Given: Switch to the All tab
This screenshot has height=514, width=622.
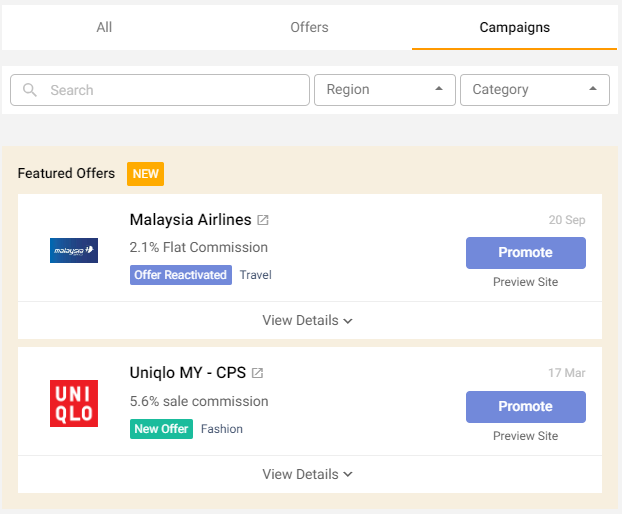Looking at the screenshot, I should pyautogui.click(x=104, y=27).
